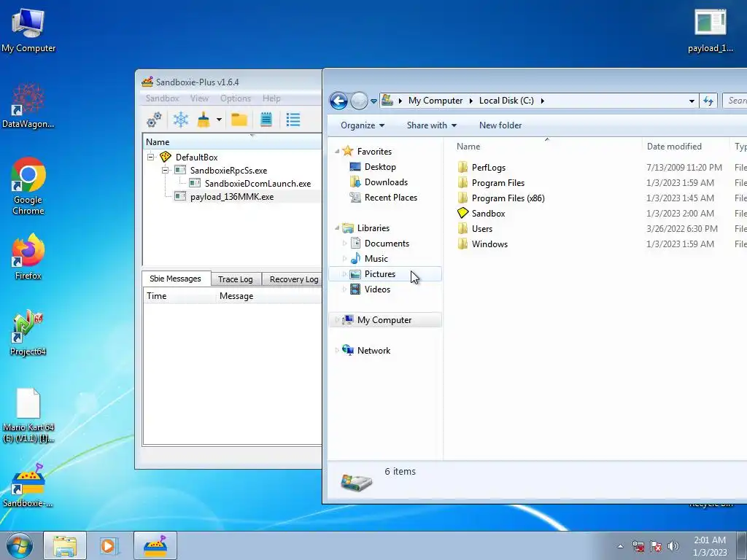Collapse the Favorites group in navigation pane
747x560 pixels.
pos(337,152)
